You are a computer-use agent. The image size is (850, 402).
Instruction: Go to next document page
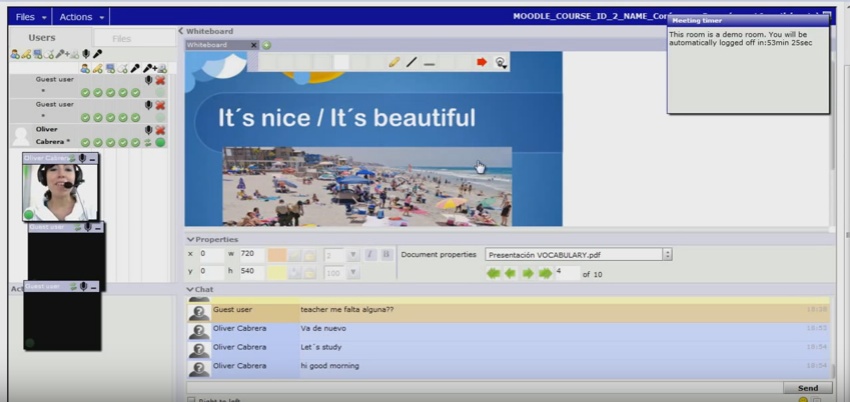527,273
